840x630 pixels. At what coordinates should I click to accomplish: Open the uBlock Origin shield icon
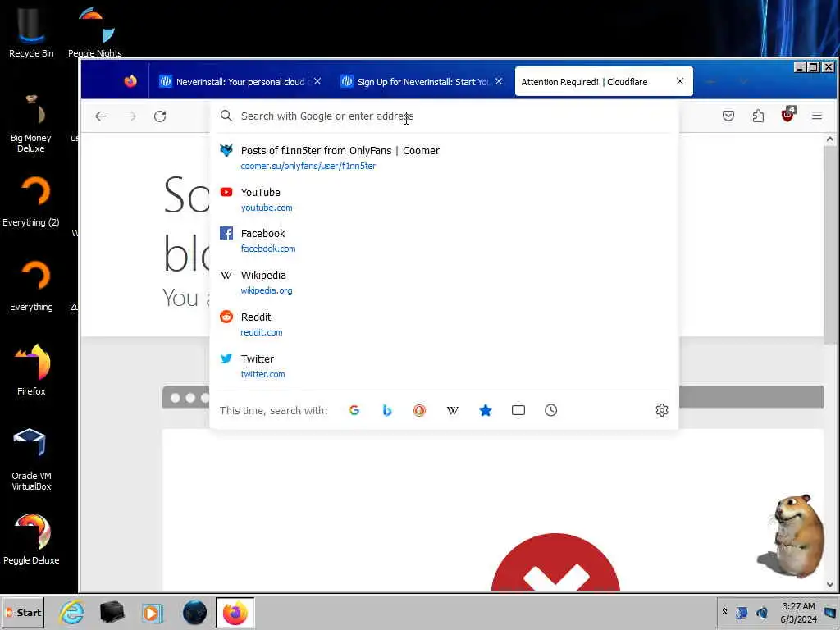[788, 115]
